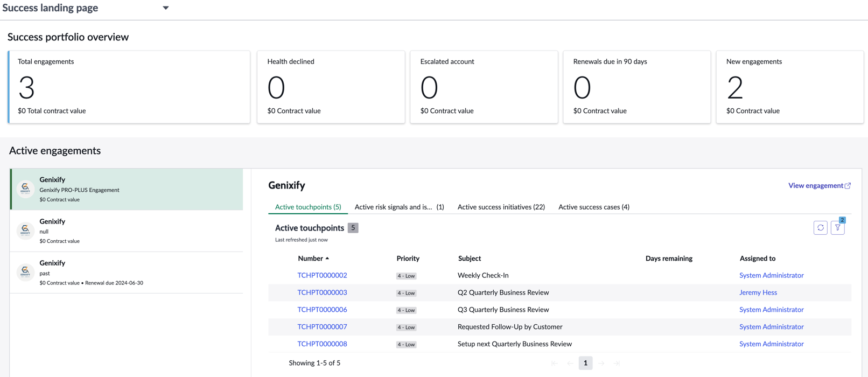Click the Showing 1-5 of 5 text
Screen dimensions: 868x377
(x=314, y=363)
